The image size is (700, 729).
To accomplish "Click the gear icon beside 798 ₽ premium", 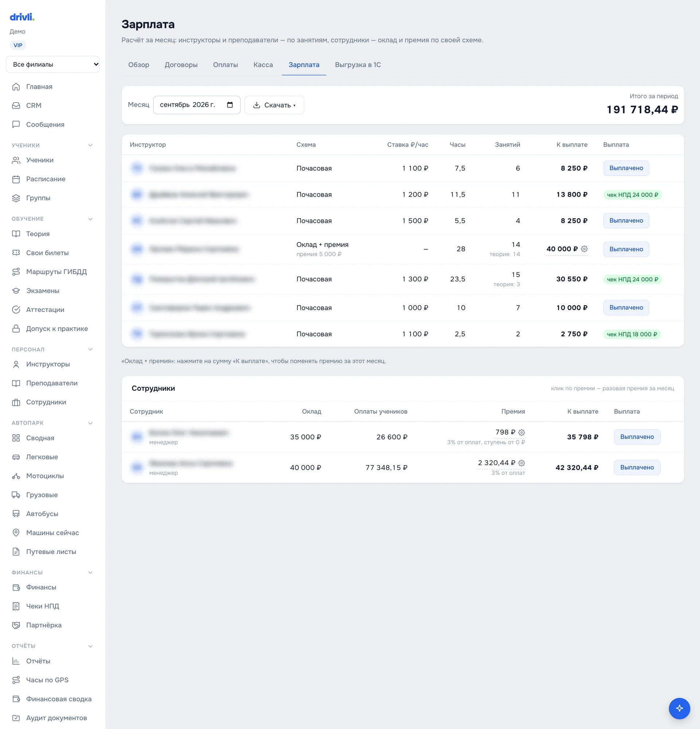I will [x=521, y=432].
